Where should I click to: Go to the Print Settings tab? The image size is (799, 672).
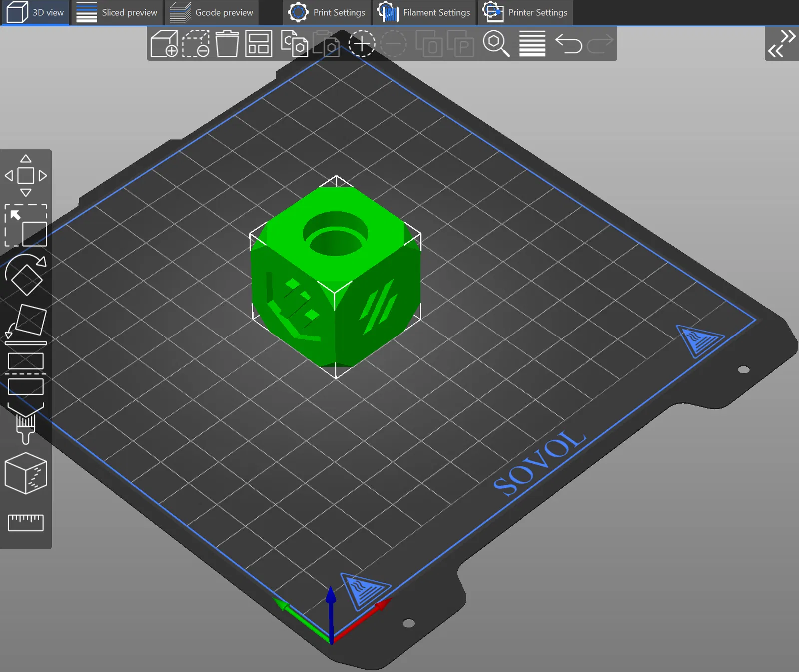click(x=327, y=12)
